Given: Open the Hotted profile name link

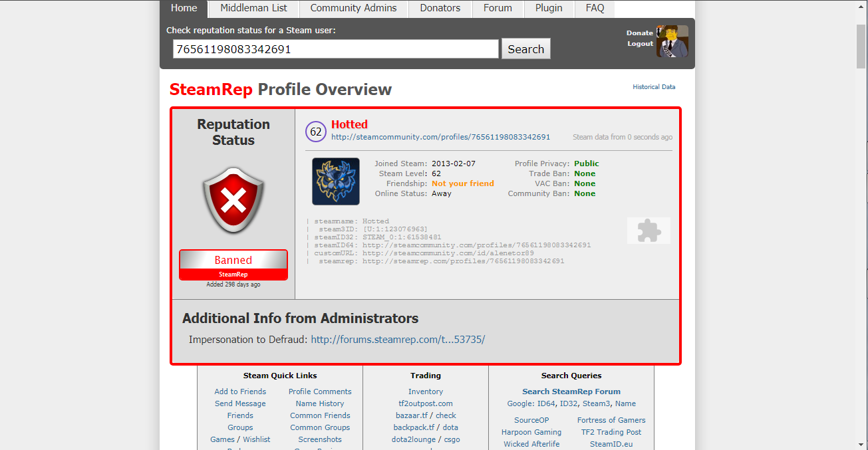Looking at the screenshot, I should click(349, 124).
